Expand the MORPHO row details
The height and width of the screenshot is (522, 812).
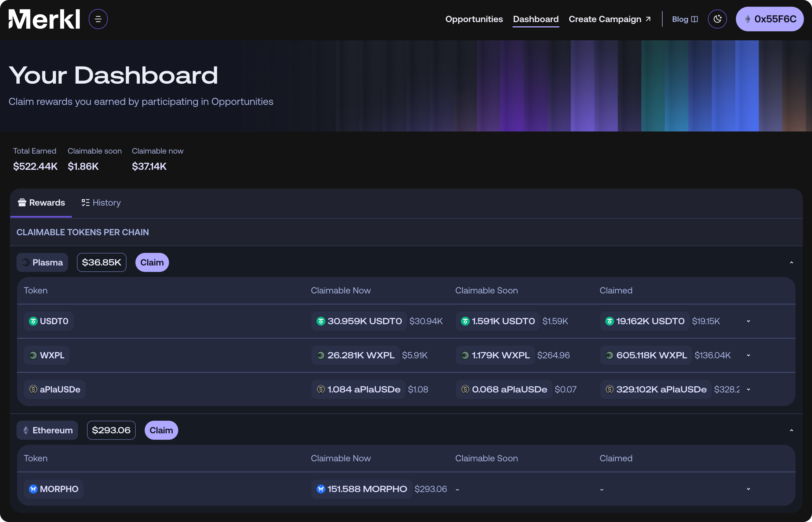click(x=748, y=489)
